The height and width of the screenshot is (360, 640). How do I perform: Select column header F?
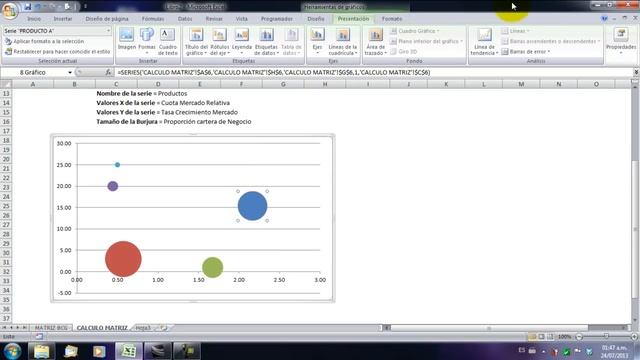click(x=241, y=84)
